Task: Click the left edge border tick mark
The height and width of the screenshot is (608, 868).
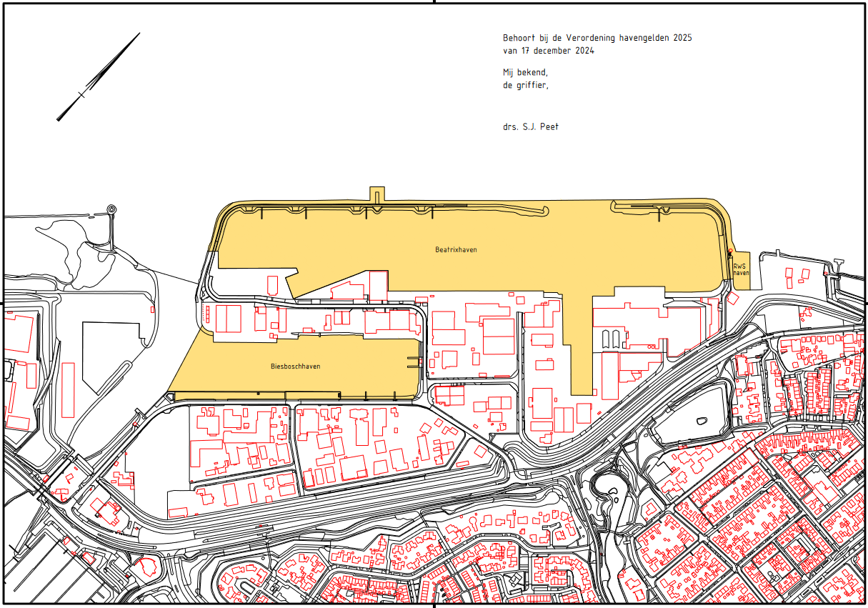Action: 2,303
